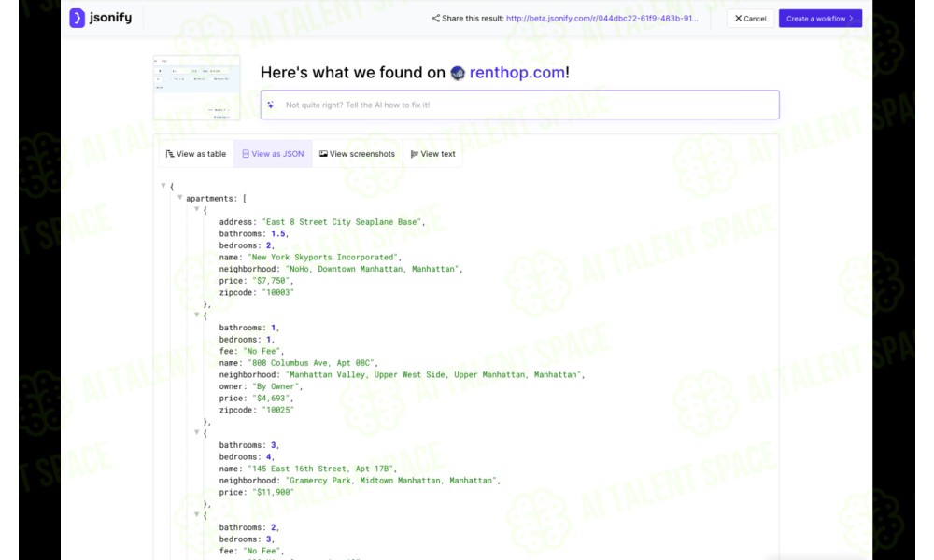Select the name '808 Columbus Ave, Apt 08C'
The image size is (934, 560).
coord(311,363)
